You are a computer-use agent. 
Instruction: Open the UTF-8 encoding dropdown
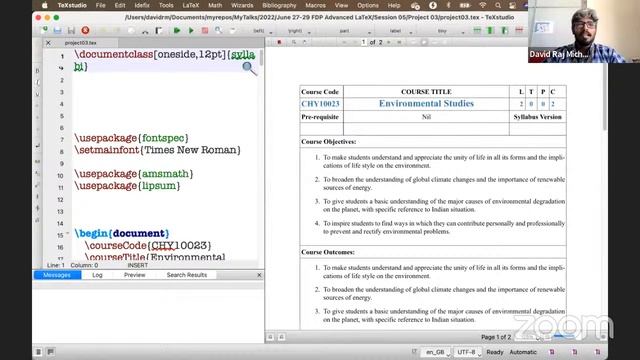tap(468, 352)
